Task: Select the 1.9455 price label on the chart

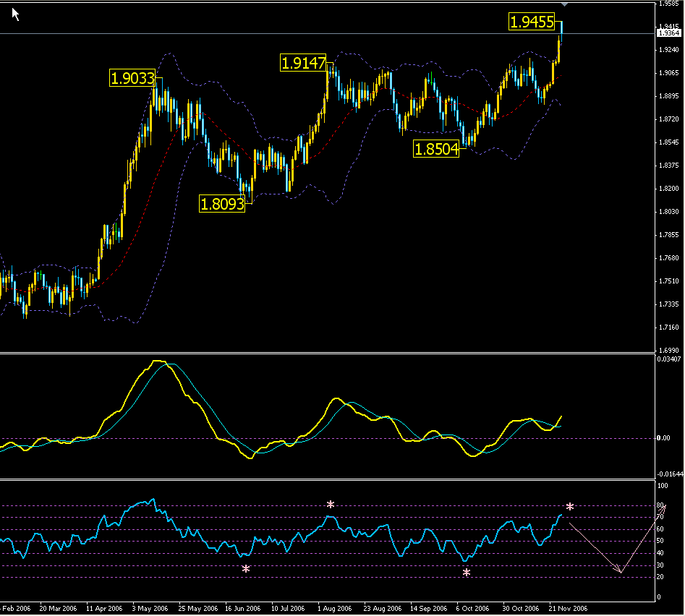Action: pyautogui.click(x=533, y=22)
